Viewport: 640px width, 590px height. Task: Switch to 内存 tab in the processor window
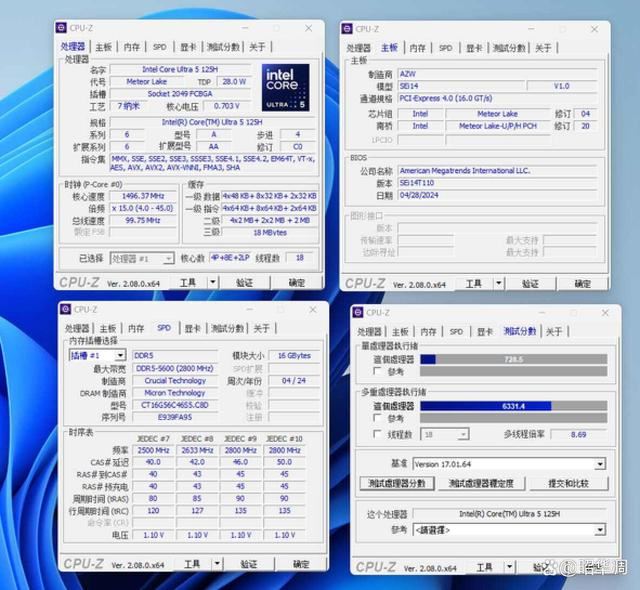pos(132,47)
